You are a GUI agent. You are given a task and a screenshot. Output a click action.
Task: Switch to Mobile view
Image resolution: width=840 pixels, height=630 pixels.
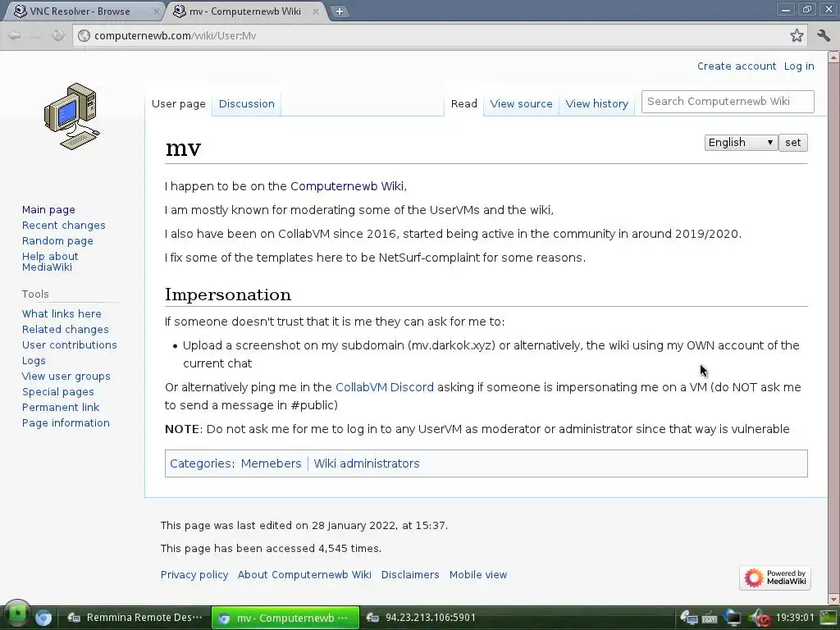478,574
